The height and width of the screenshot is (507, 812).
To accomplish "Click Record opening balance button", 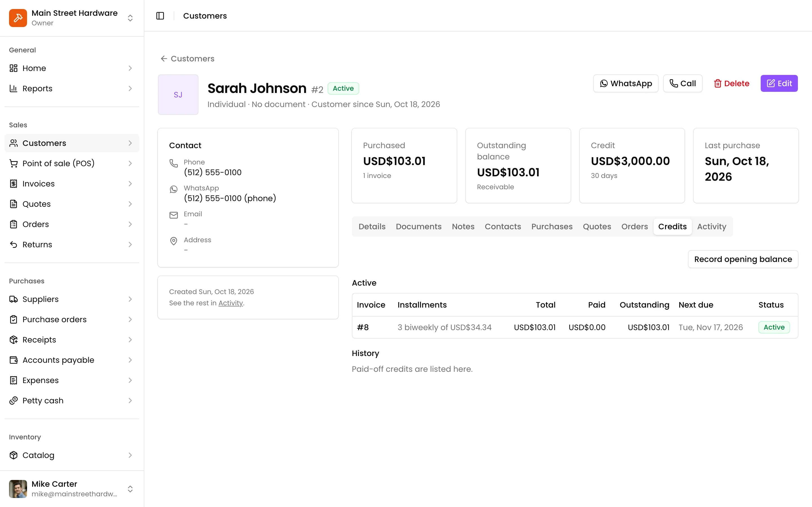I will click(x=743, y=259).
